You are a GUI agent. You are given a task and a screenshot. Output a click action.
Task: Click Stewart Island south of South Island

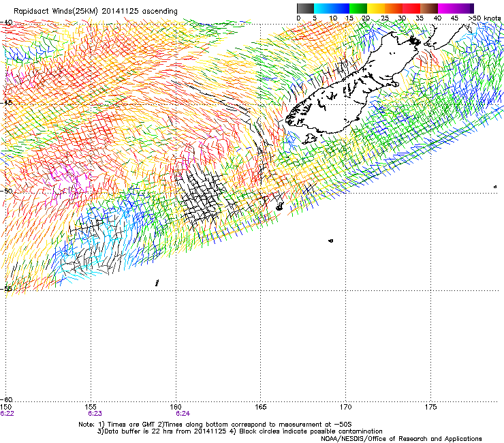coord(309,139)
